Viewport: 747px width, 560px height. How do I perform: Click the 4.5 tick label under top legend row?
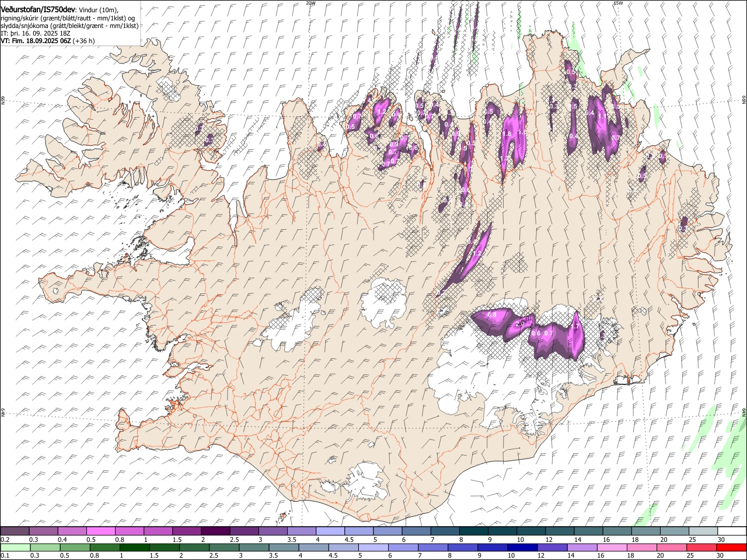(349, 540)
